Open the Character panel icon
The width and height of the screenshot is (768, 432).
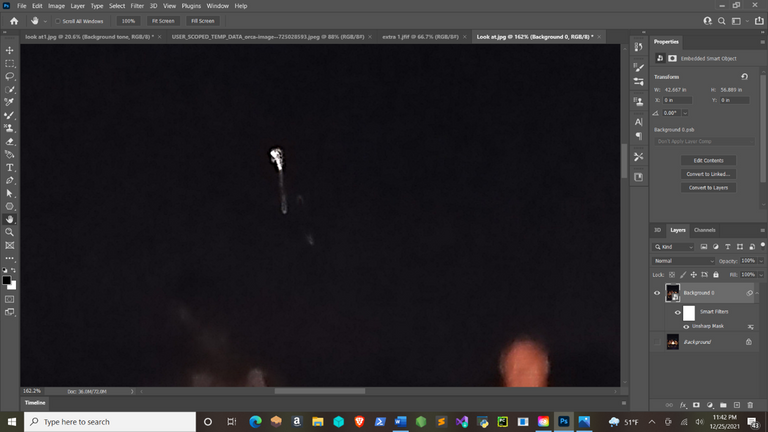coord(638,122)
